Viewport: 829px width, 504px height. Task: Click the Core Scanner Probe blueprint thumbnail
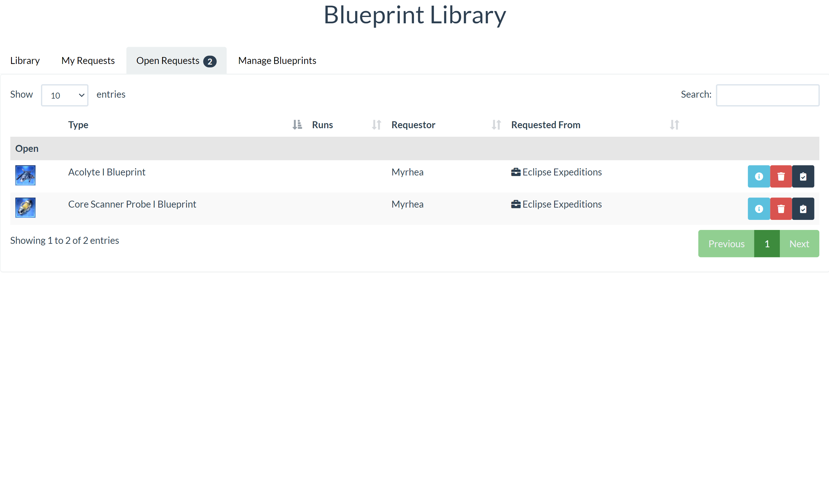[25, 208]
